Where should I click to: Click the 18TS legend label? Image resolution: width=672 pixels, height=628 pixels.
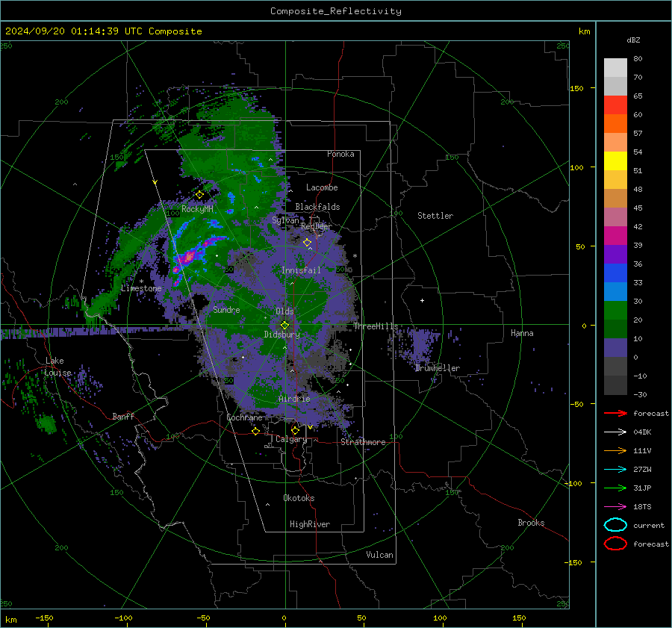click(x=642, y=507)
